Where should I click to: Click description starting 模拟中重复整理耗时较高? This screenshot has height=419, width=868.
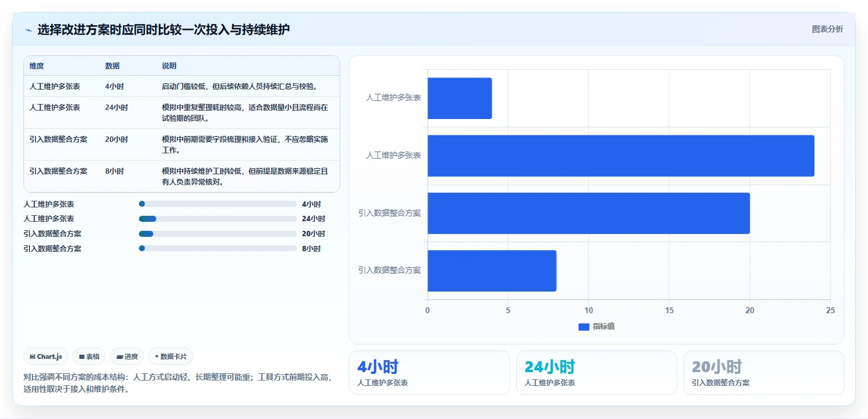point(245,113)
